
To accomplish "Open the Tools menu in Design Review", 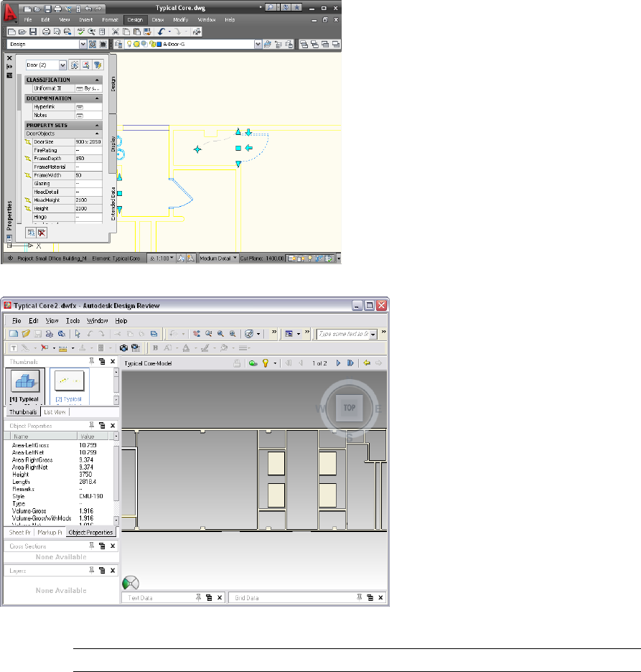I will 72,321.
